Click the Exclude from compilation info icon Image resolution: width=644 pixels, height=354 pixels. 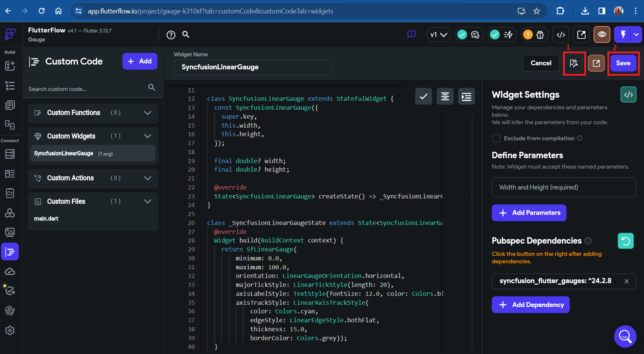pos(579,138)
